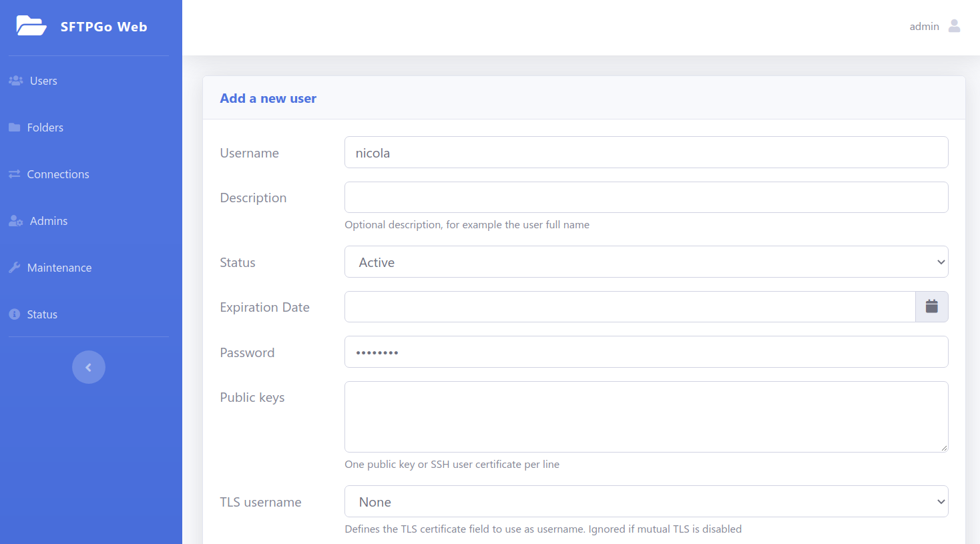Open the Status dropdown showing Active
This screenshot has height=544, width=980.
coord(646,262)
